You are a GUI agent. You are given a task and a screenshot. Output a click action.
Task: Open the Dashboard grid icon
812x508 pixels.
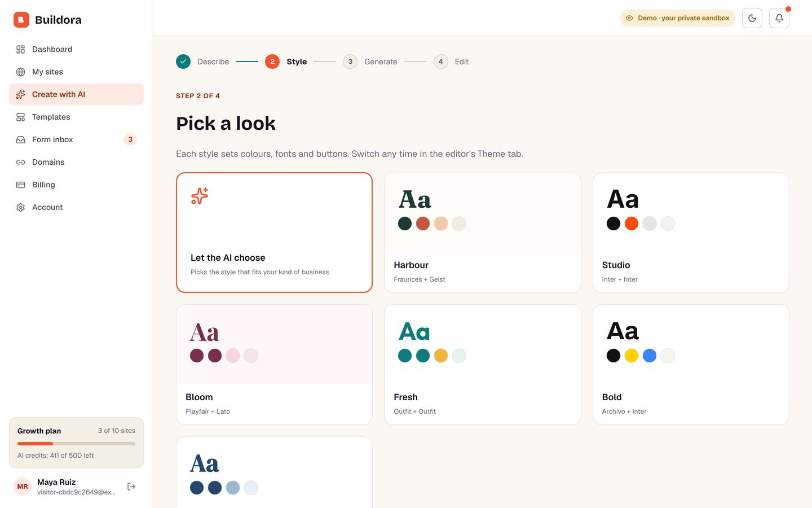click(x=21, y=49)
